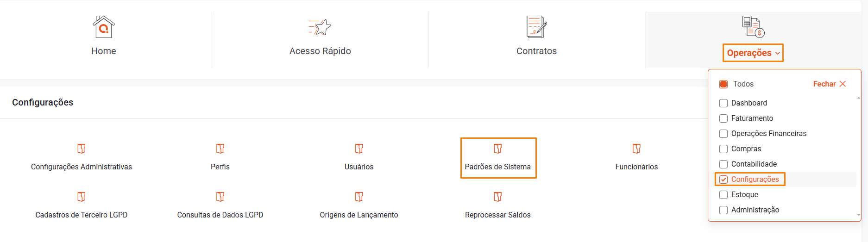This screenshot has width=868, height=242.
Task: Click the Perfis door icon
Action: click(220, 149)
